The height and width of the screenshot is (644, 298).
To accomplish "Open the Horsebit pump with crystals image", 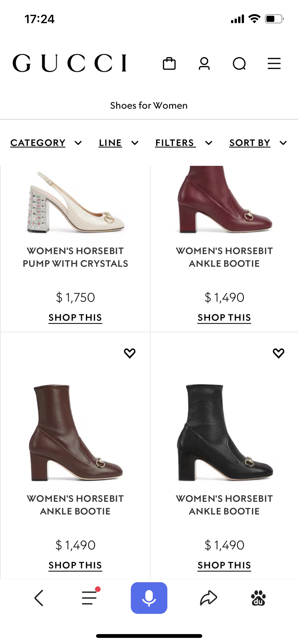I will pyautogui.click(x=75, y=203).
